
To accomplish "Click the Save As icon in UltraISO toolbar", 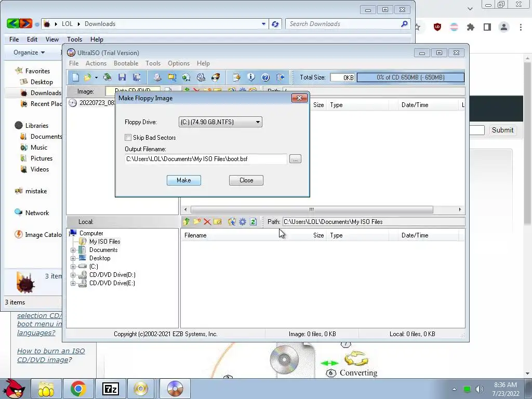I will coord(137,77).
